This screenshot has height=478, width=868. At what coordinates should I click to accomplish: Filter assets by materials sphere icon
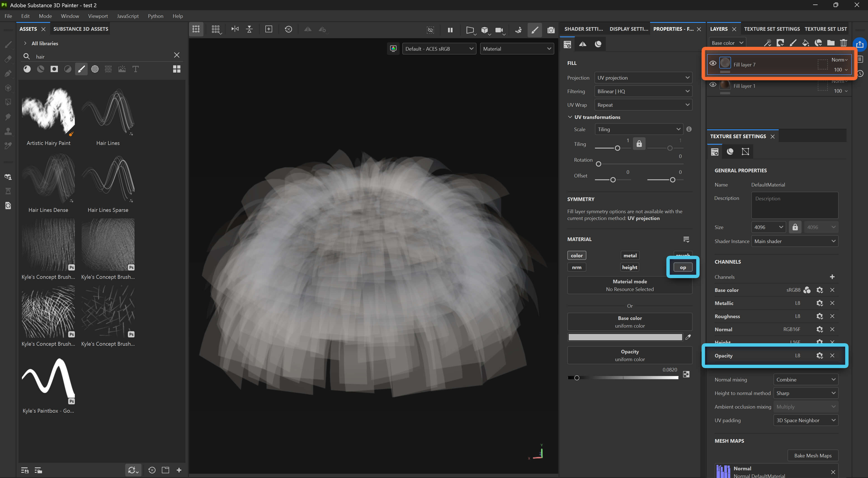[27, 69]
